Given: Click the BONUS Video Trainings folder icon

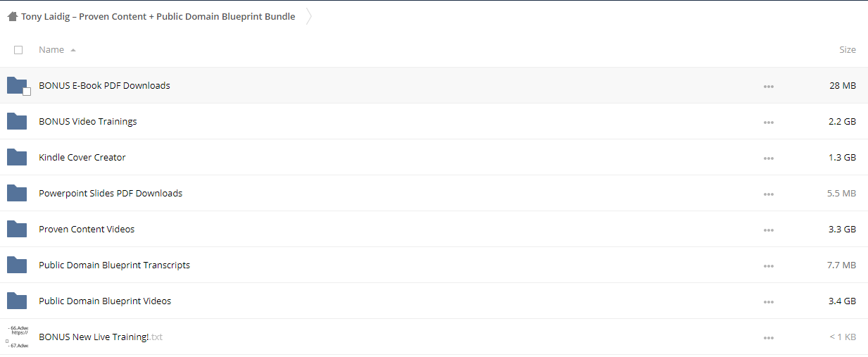Looking at the screenshot, I should (17, 121).
